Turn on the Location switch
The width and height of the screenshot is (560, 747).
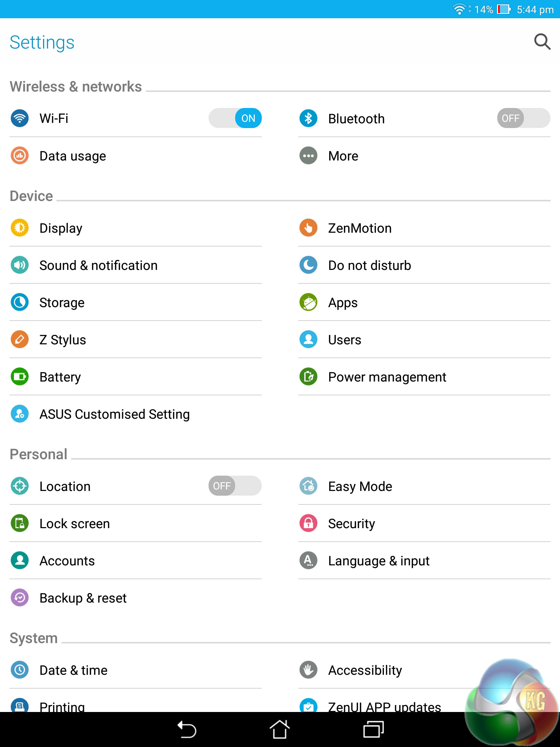235,486
